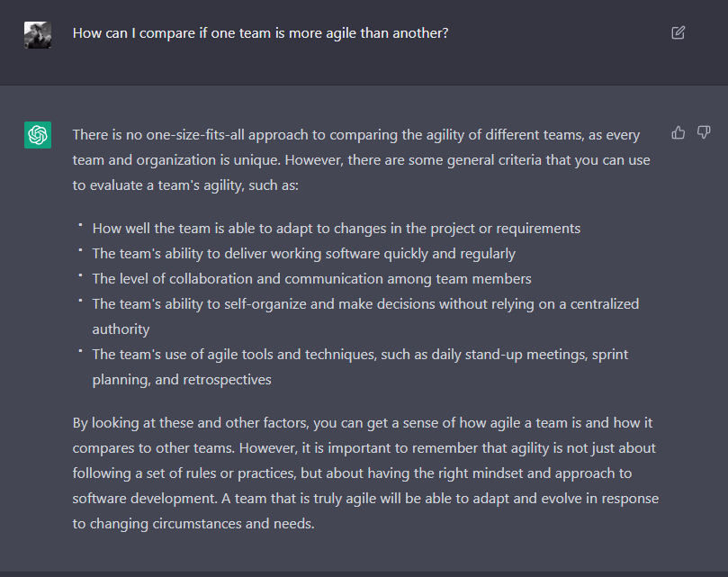The image size is (728, 577).
Task: Select the bullet about delivering working software
Action: click(x=303, y=254)
